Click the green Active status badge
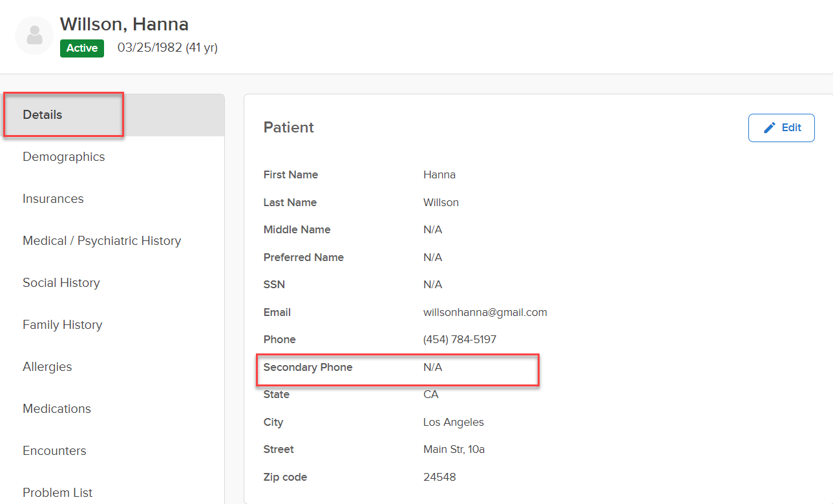Screen dimensions: 833x504 [x=82, y=48]
